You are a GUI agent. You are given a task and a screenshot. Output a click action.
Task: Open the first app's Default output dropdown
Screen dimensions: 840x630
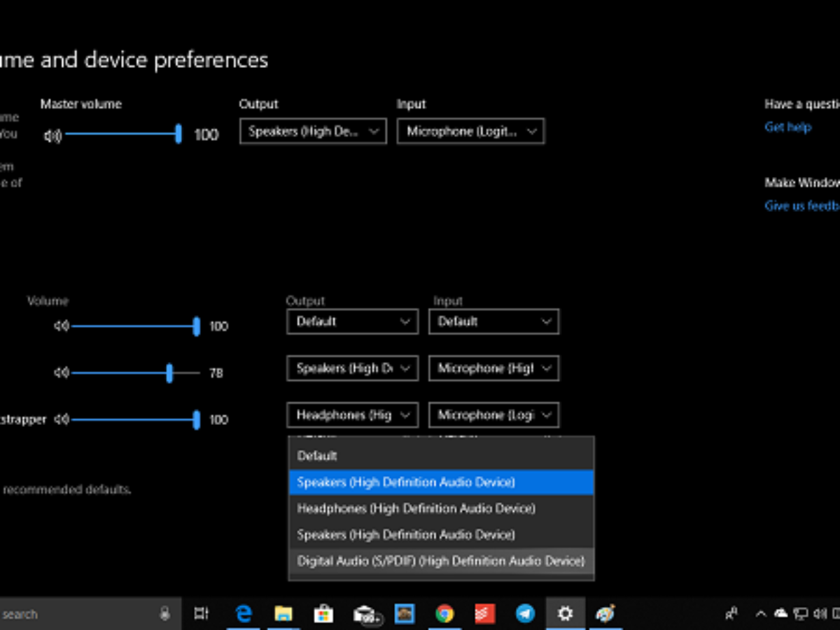(x=352, y=322)
